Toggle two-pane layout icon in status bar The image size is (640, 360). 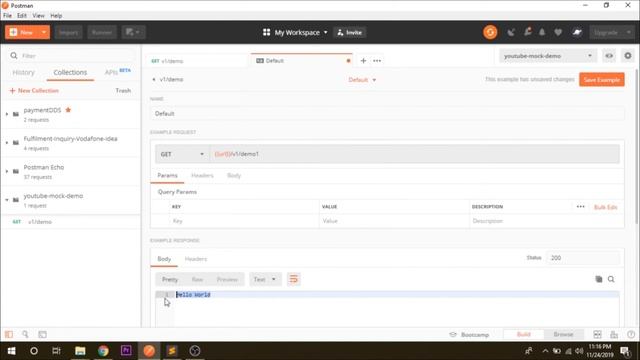[x=597, y=334]
